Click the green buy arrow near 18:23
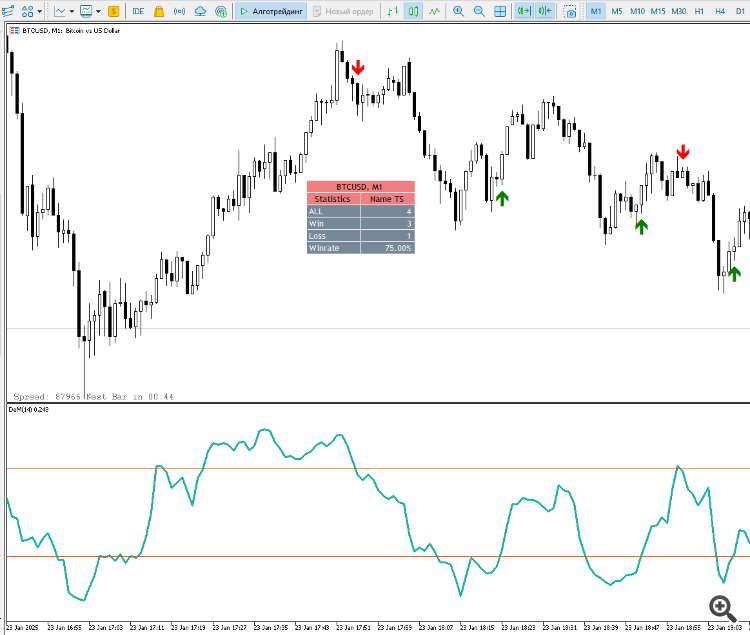The width and height of the screenshot is (750, 635). (x=502, y=198)
